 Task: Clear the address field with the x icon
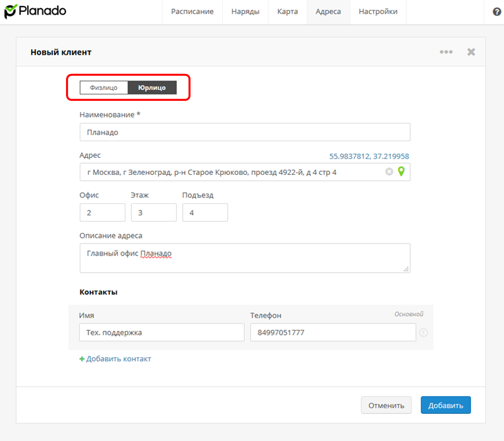(x=389, y=172)
